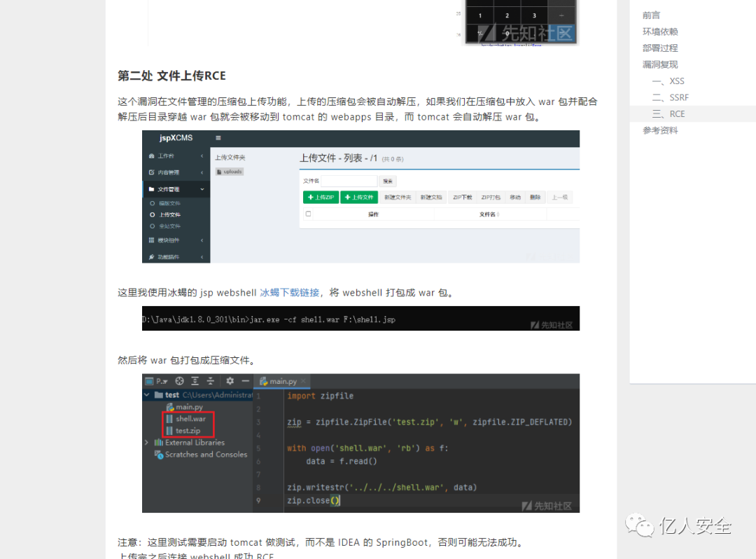756x559 pixels.
Task: Tick the select-all checkbox in file table header
Action: [x=308, y=214]
